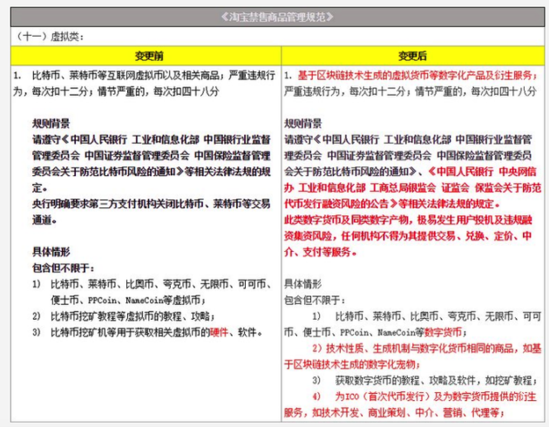Click the left 规则背景 heading
Screen dimensions: 549x427
(x=51, y=124)
